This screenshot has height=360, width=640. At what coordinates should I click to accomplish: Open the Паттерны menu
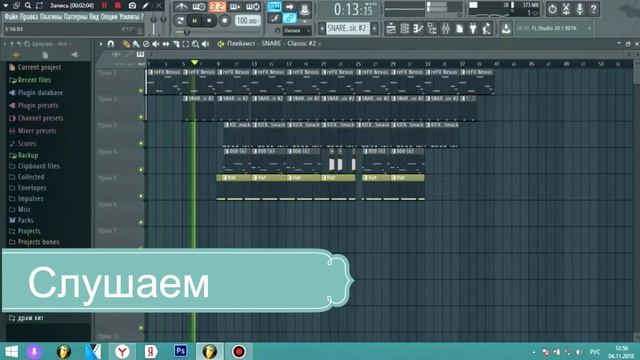[x=76, y=17]
